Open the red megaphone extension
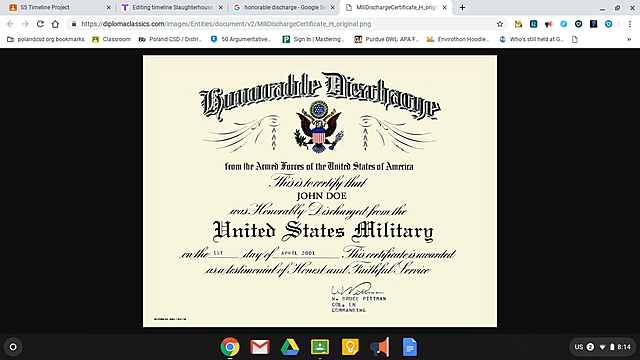 549,24
